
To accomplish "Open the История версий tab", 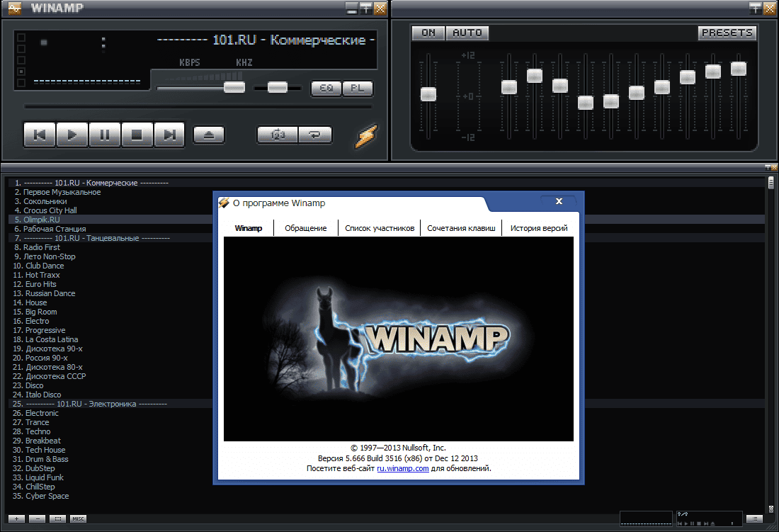I will coord(538,228).
